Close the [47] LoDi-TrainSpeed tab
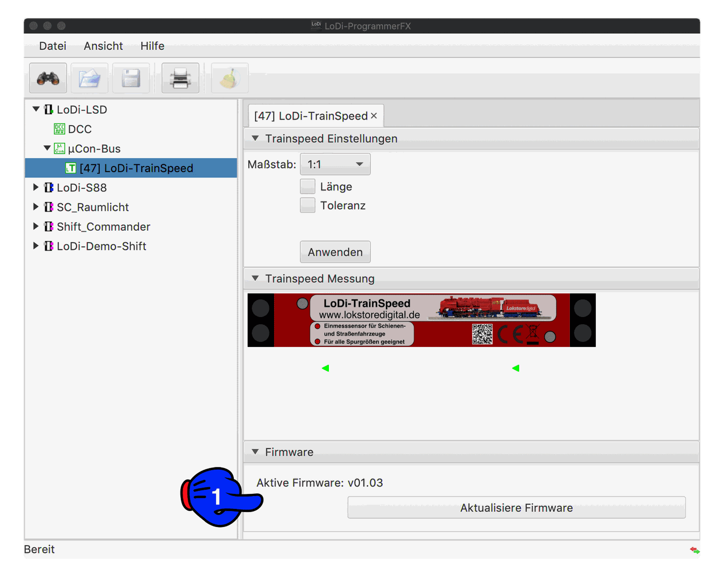Screen dimensions: 724x588 [374, 116]
